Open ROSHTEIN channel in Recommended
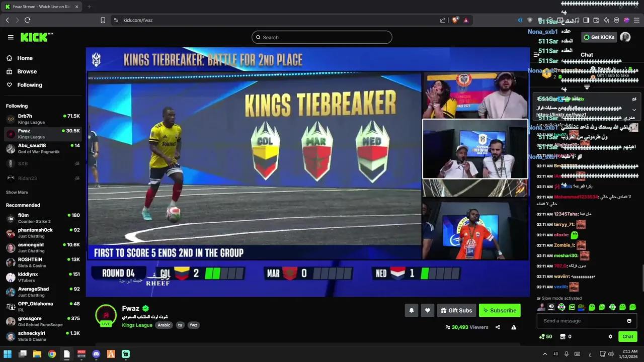 [43, 262]
